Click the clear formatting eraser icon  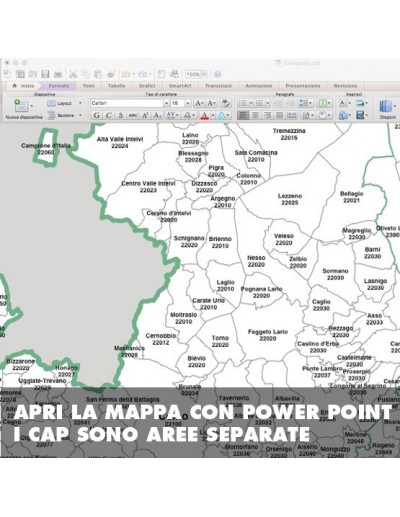[226, 103]
